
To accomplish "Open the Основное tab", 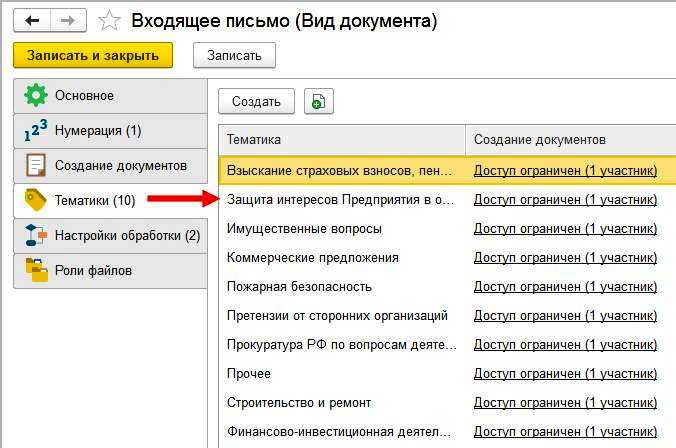I will 110,96.
